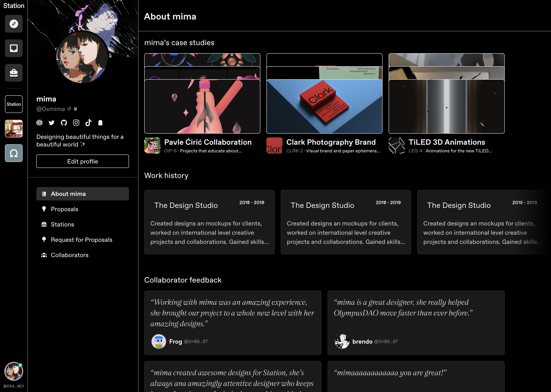
Task: Click the brendo collaborator name
Action: click(362, 341)
